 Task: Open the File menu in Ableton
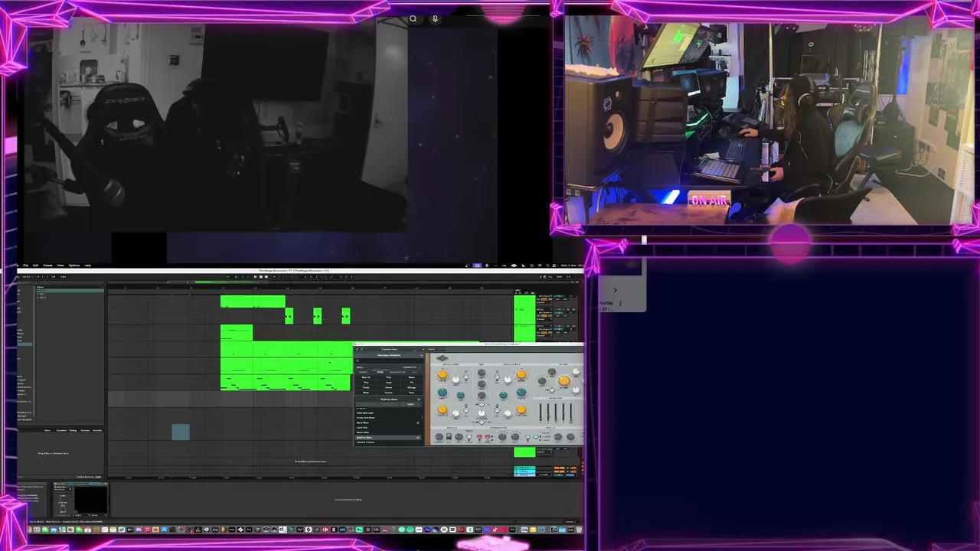(25, 266)
